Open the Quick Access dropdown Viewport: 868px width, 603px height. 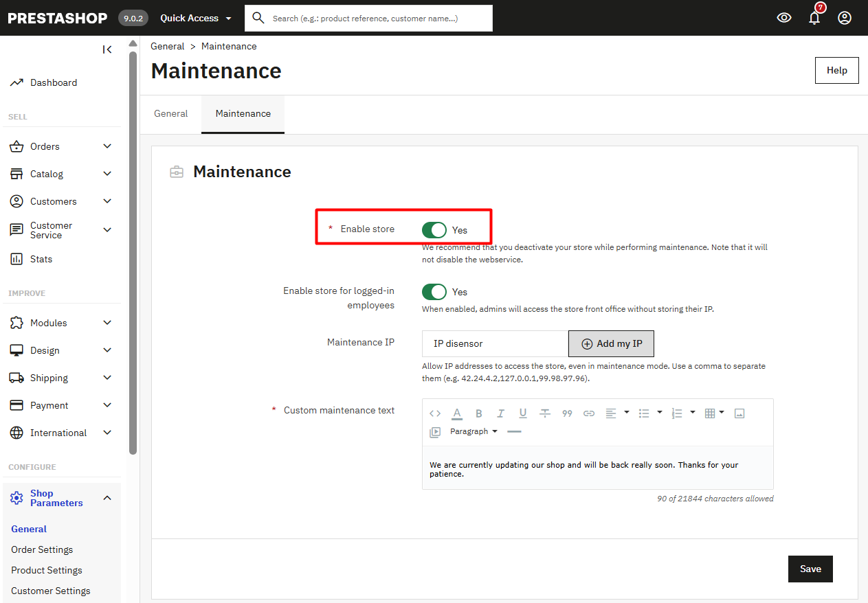coord(196,18)
